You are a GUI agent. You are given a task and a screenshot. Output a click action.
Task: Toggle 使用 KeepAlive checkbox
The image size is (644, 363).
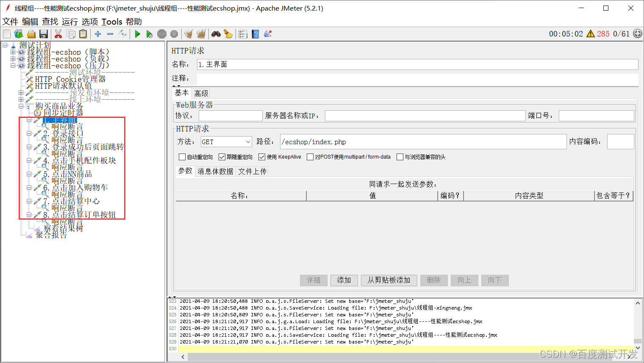(262, 157)
